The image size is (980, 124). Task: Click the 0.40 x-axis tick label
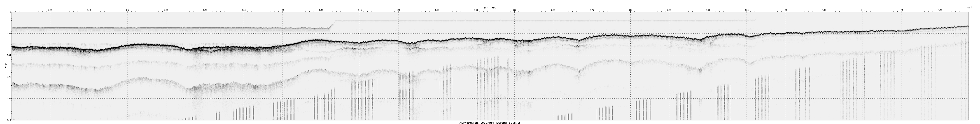coord(321,10)
